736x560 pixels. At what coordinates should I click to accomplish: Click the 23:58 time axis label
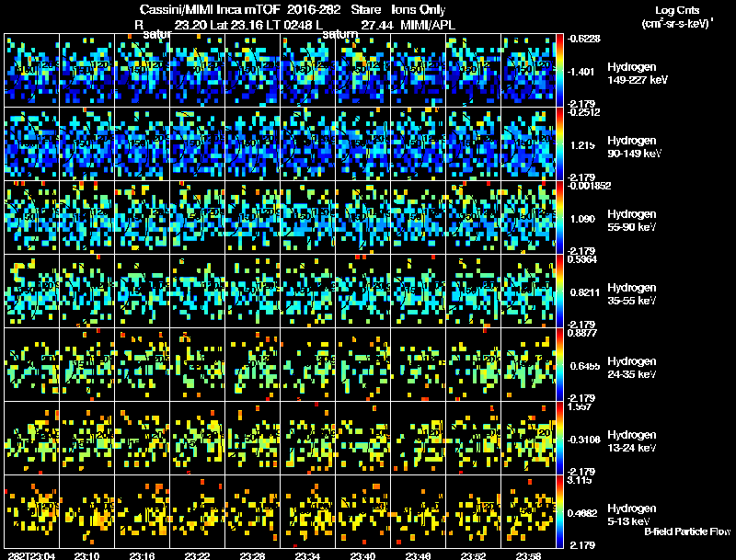point(528,555)
